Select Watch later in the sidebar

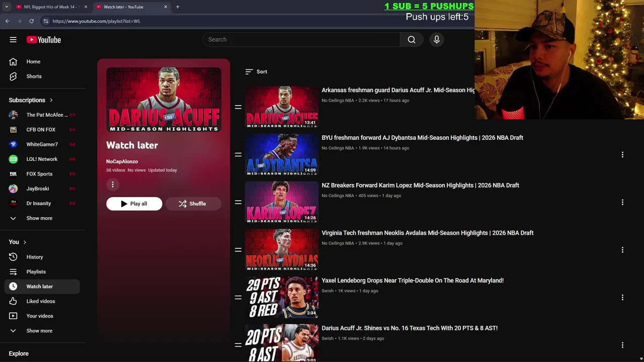[x=42, y=287]
